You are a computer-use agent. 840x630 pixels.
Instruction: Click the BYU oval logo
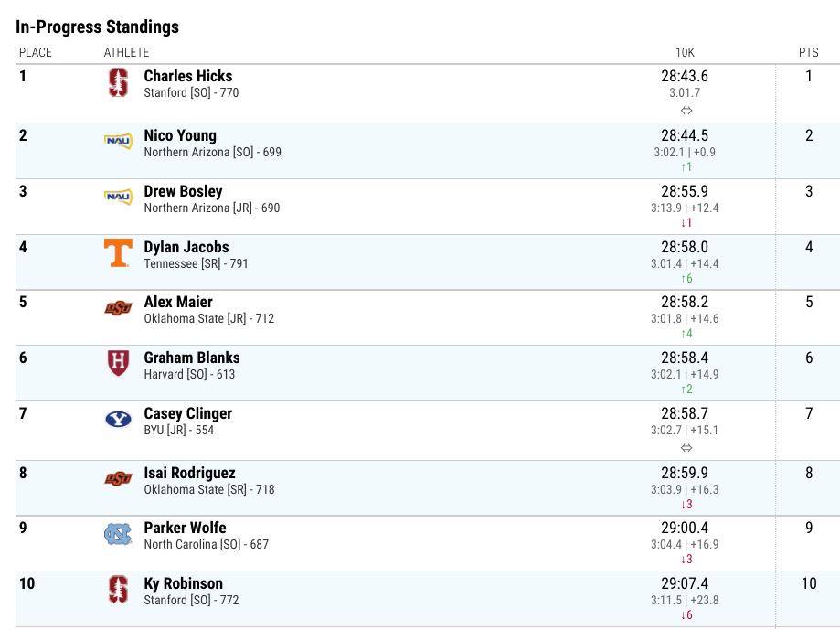119,419
